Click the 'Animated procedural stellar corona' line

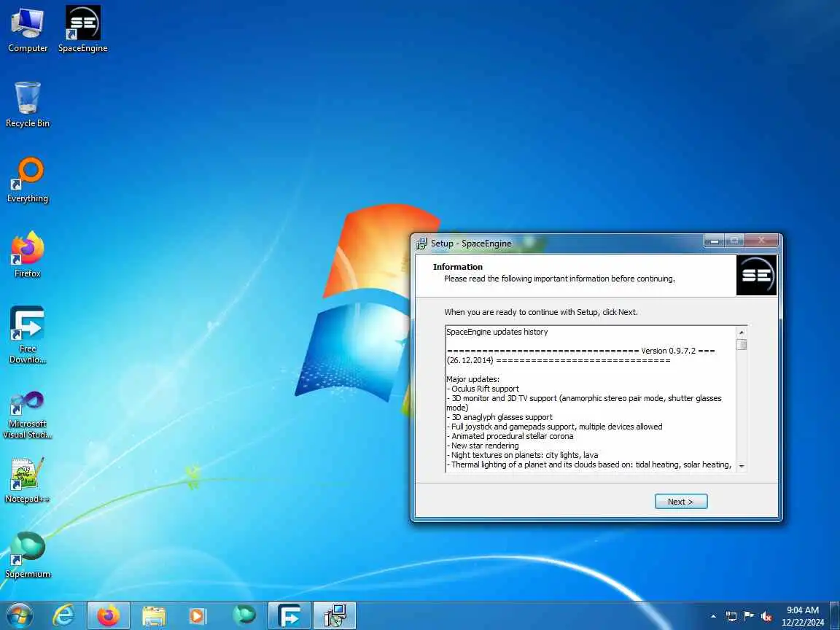510,436
